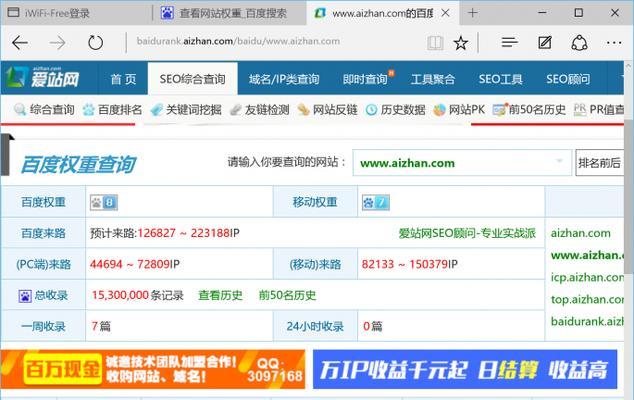Add page to favorites star
This screenshot has height=400, width=634.
tap(461, 42)
